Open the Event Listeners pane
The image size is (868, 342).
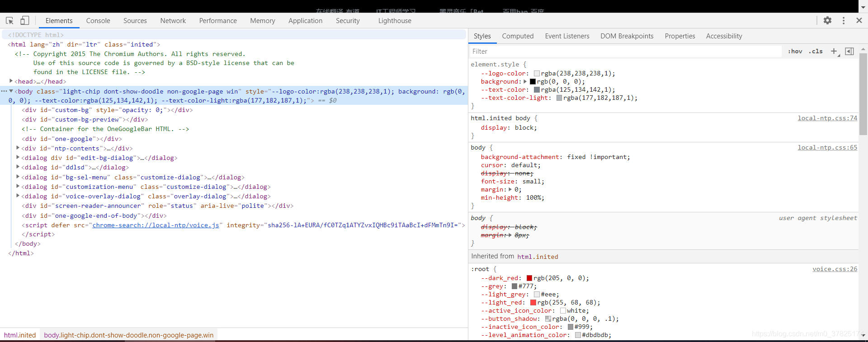click(x=567, y=36)
